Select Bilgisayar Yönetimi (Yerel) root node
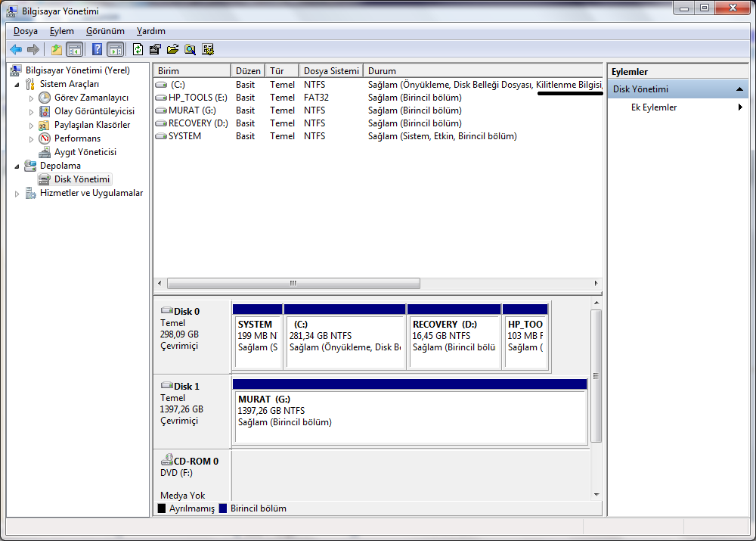 coord(78,70)
